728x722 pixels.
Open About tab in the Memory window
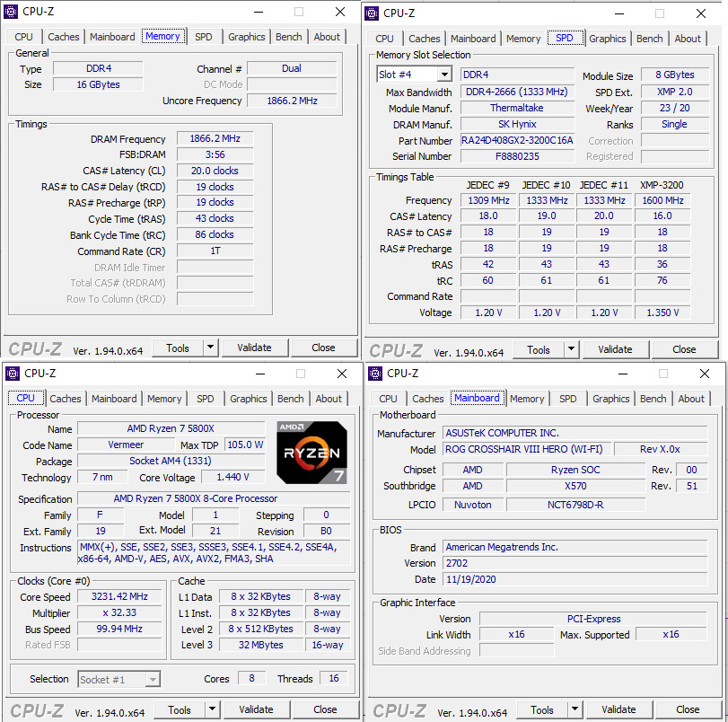point(327,37)
